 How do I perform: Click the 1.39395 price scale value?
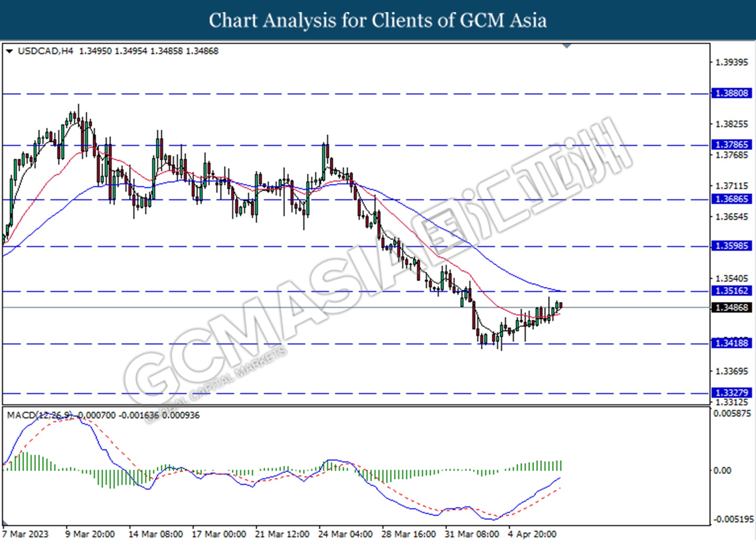coord(732,62)
